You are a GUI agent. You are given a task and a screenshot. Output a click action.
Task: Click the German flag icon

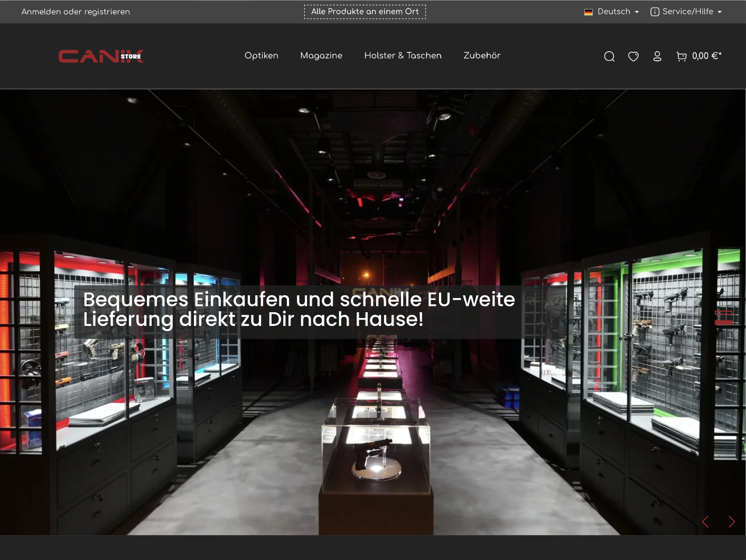pos(588,11)
